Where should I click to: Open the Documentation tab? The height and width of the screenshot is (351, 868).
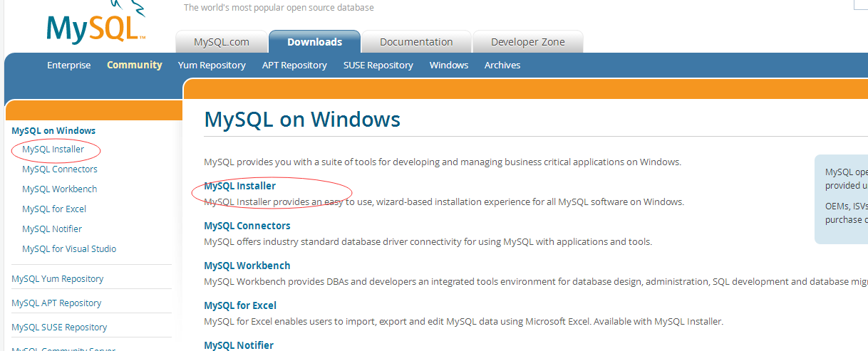[x=416, y=42]
